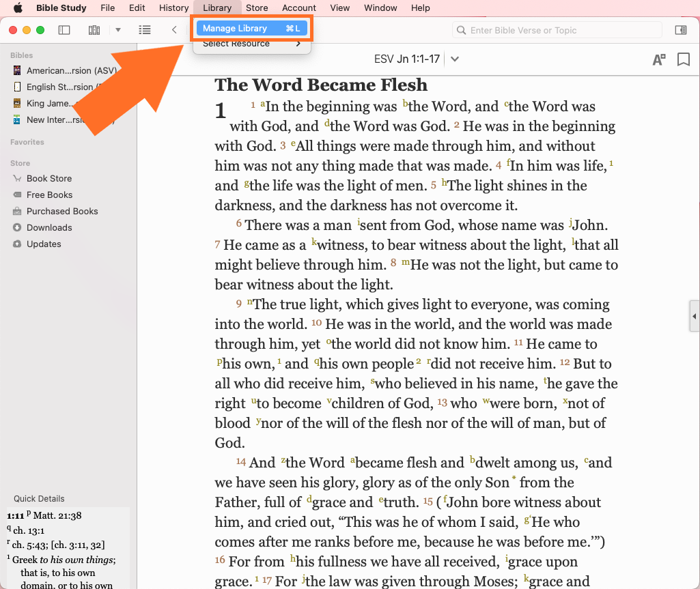Click the Bibles section header
This screenshot has height=589, width=700.
click(x=21, y=55)
